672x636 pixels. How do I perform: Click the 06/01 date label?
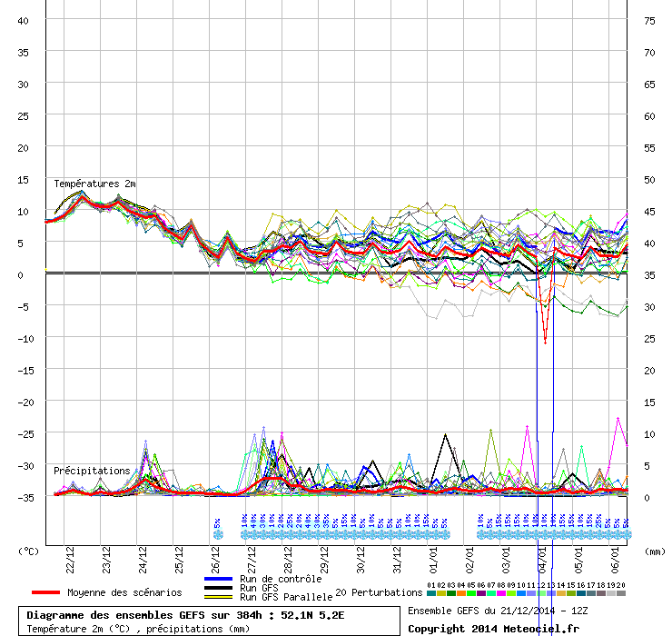pyautogui.click(x=616, y=560)
